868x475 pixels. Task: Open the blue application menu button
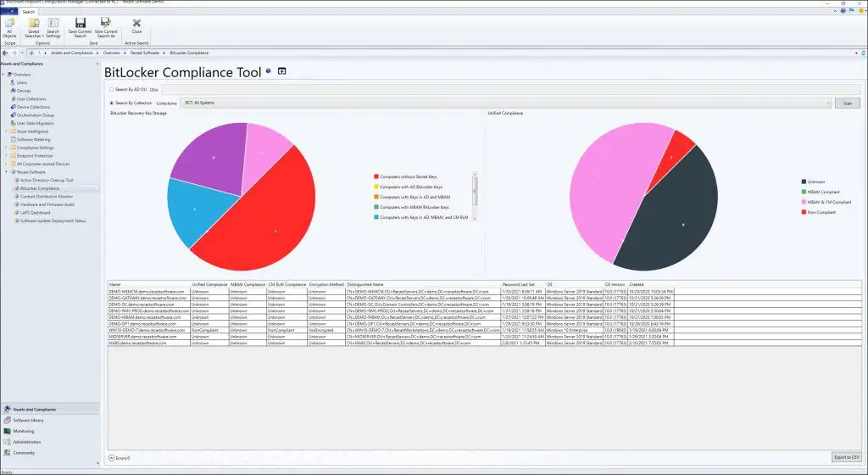click(x=8, y=11)
